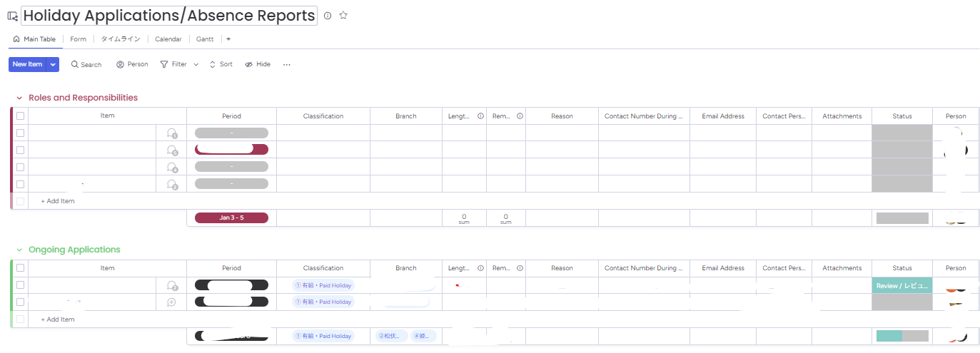Viewport: 980px width, 353px height.
Task: Open Status cell showing Review / レビュ...
Action: pos(902,285)
